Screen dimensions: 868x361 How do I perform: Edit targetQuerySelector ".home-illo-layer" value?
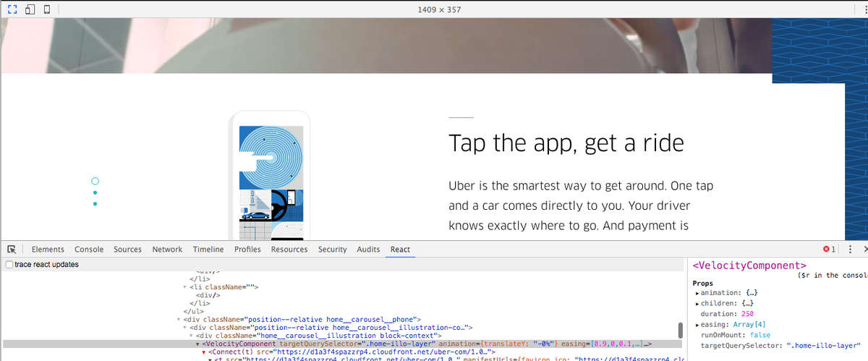point(823,346)
